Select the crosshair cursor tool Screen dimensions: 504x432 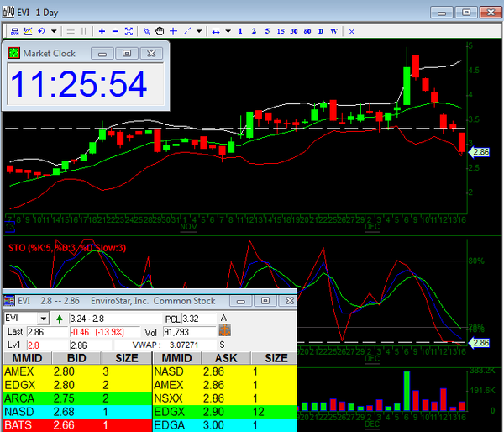[173, 31]
